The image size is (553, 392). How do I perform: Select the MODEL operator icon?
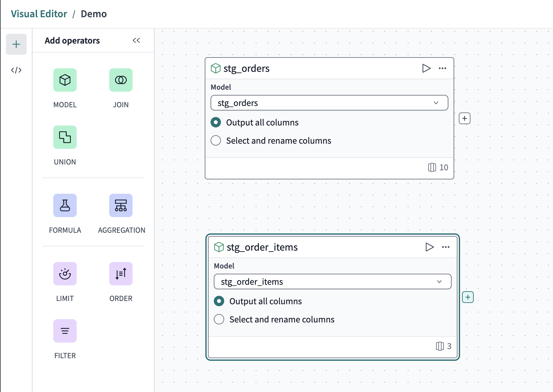coord(65,80)
